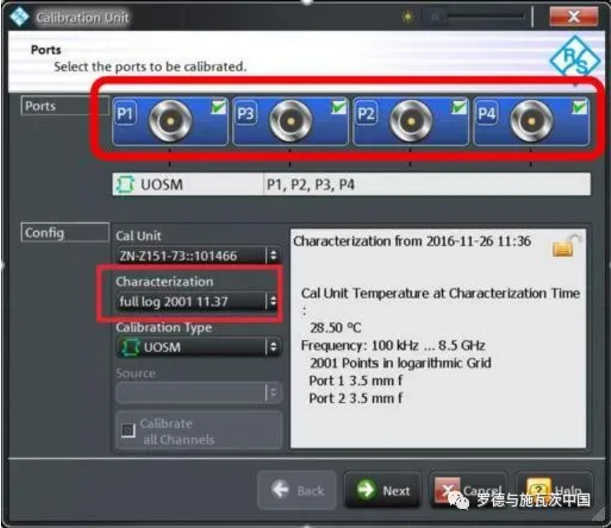Uncheck the P4 port checkbox
This screenshot has height=528, width=611.
click(x=580, y=107)
